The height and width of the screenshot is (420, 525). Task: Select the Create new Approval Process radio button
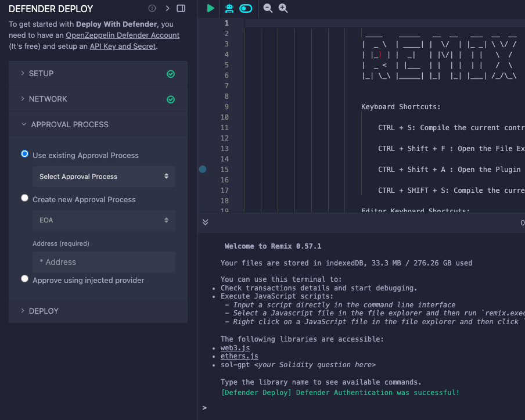point(24,198)
